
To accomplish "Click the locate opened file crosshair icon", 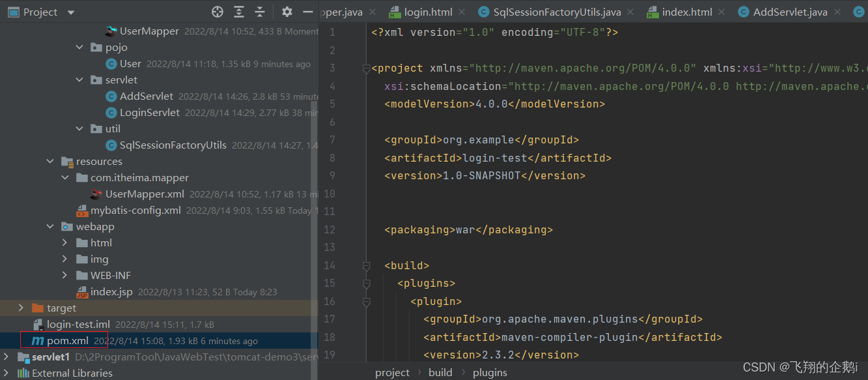I will tap(217, 12).
